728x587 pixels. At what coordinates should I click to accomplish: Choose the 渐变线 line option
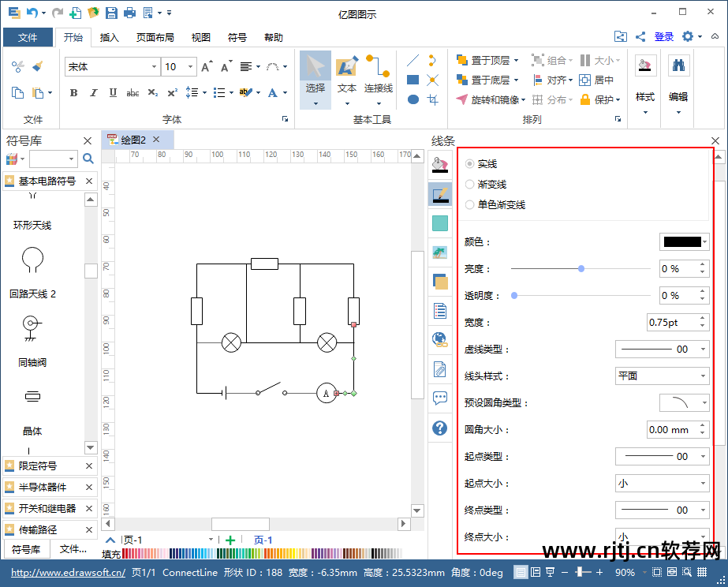470,185
